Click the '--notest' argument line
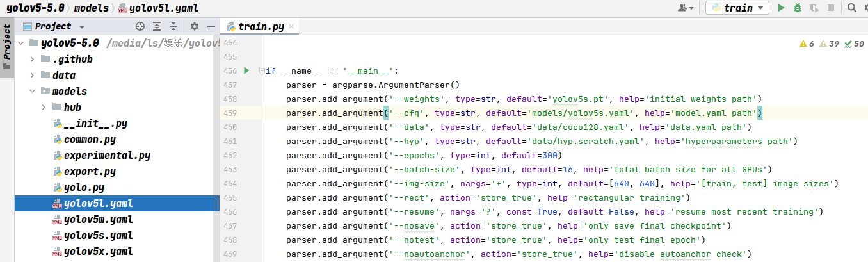 point(495,240)
